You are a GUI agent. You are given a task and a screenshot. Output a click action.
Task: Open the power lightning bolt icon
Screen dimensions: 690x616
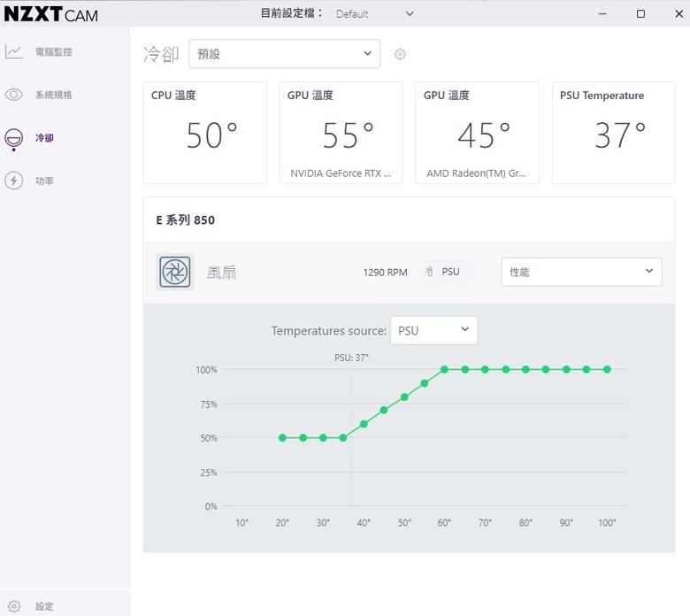tap(13, 181)
